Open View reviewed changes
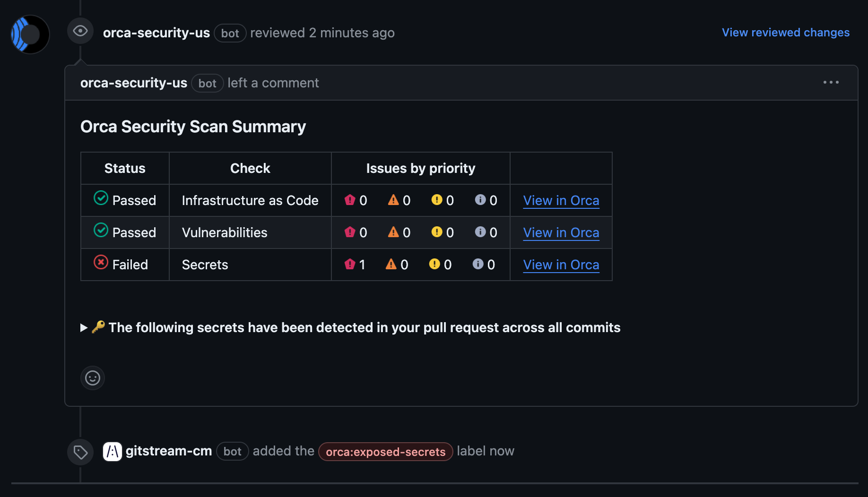The width and height of the screenshot is (868, 497). pos(785,32)
